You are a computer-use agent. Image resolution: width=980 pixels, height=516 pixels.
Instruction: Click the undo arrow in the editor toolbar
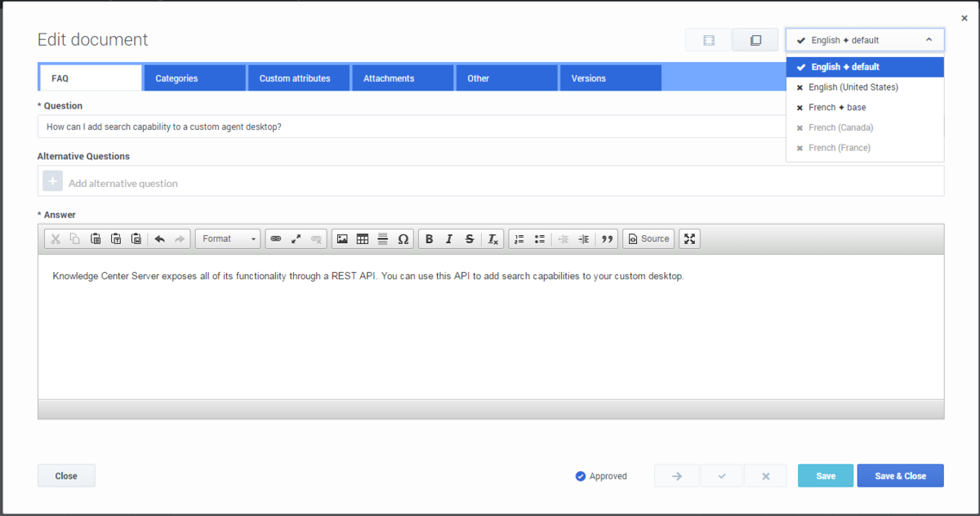click(x=160, y=239)
